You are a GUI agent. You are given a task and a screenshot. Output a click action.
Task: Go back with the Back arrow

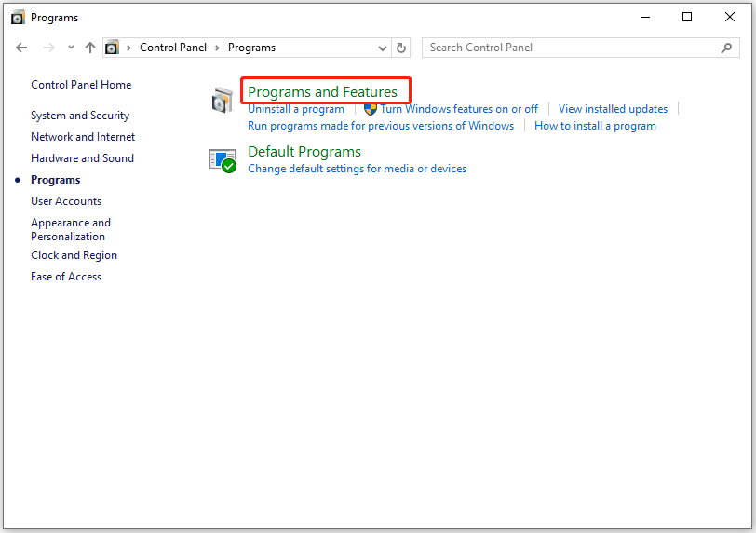[21, 48]
